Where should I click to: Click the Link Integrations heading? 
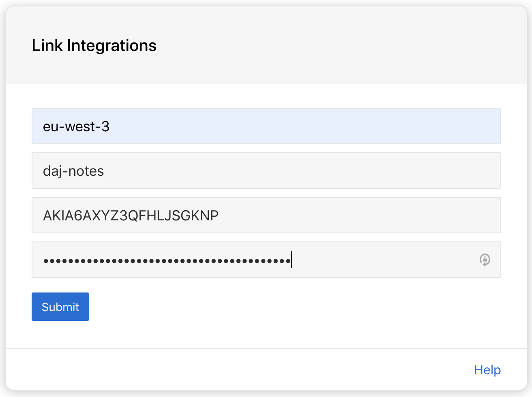(94, 45)
